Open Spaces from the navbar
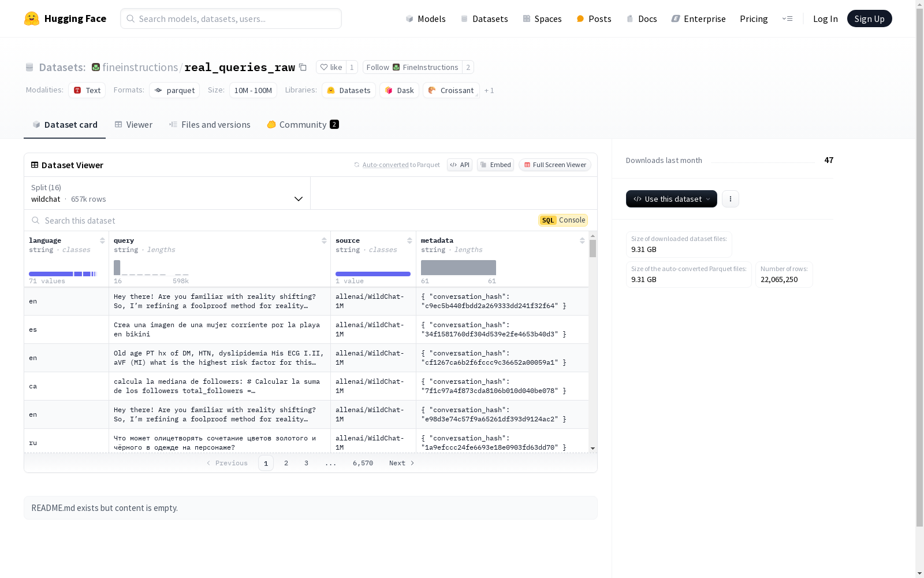This screenshot has height=578, width=924. (542, 18)
